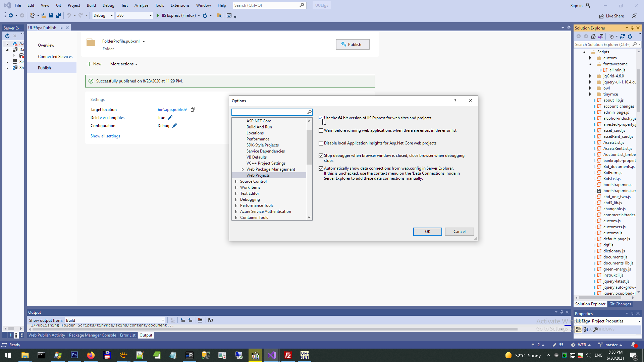
Task: Click Sync with Active Document icon
Action: (x=622, y=36)
